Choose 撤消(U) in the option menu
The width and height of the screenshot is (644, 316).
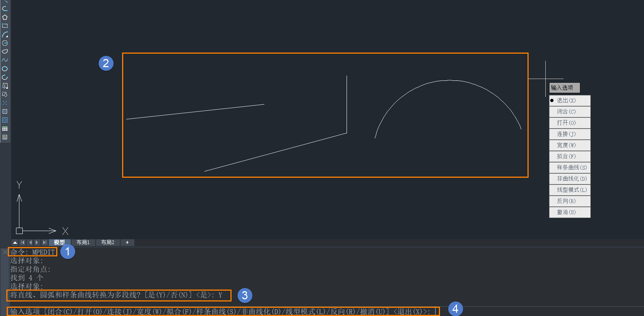[x=570, y=212]
